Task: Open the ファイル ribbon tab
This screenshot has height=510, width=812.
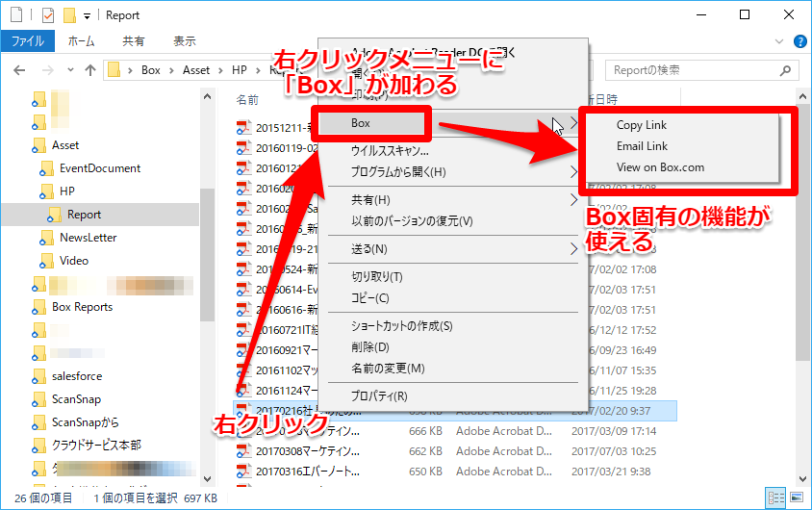Action: tap(28, 41)
